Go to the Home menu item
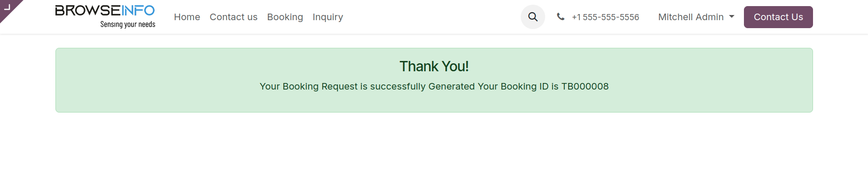This screenshot has width=868, height=196. (x=187, y=17)
